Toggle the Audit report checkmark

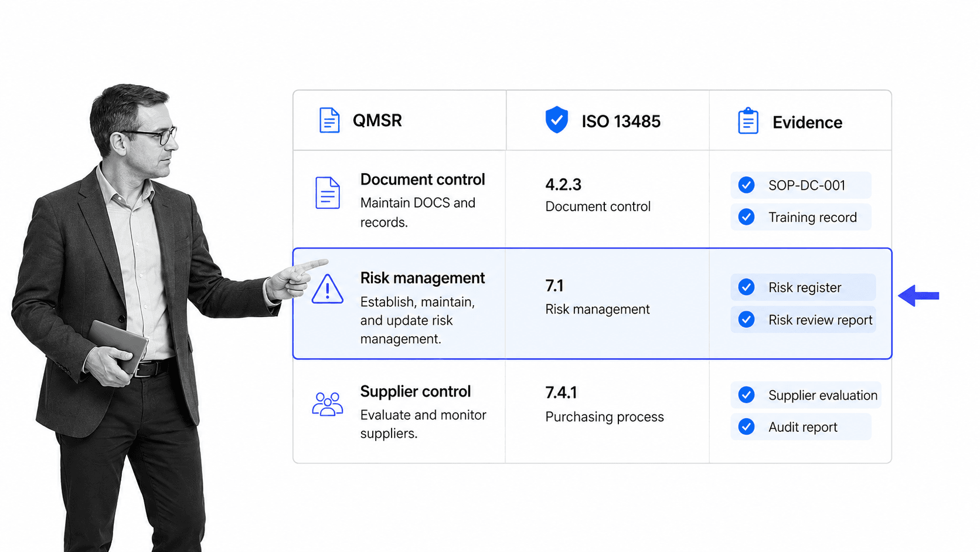coord(746,426)
